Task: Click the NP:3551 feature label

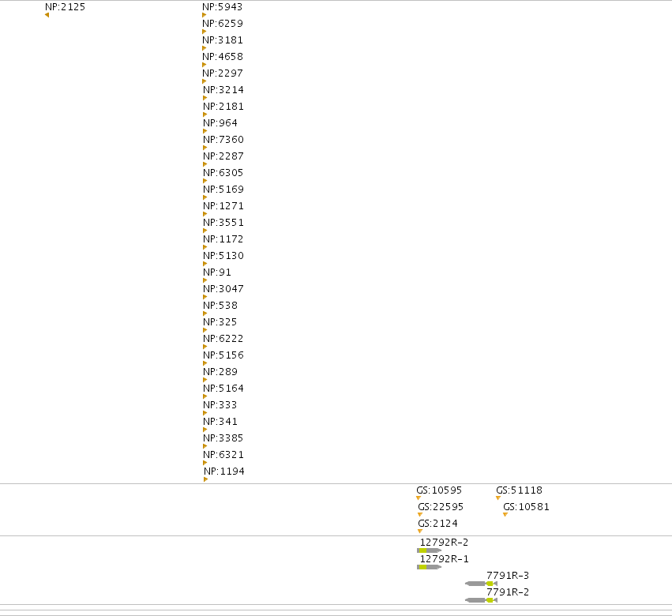Action: tap(223, 223)
